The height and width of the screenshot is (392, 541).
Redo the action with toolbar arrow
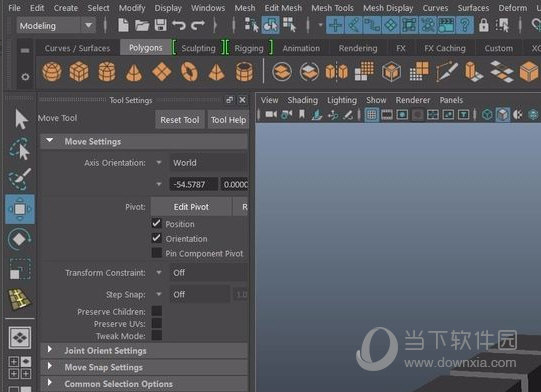point(198,25)
